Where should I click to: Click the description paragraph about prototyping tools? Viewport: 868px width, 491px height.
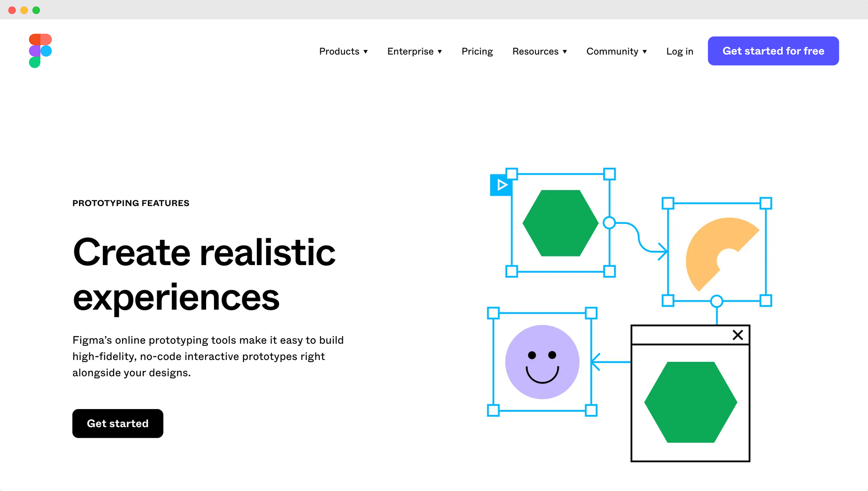tap(208, 356)
